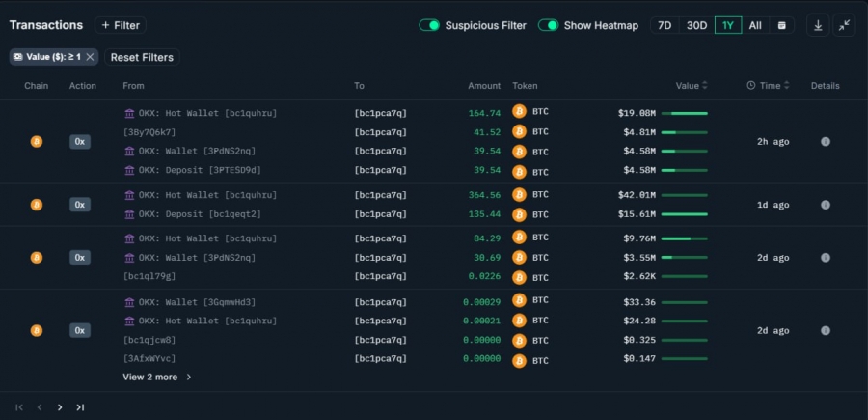Select the 7D time range tab

coord(665,25)
